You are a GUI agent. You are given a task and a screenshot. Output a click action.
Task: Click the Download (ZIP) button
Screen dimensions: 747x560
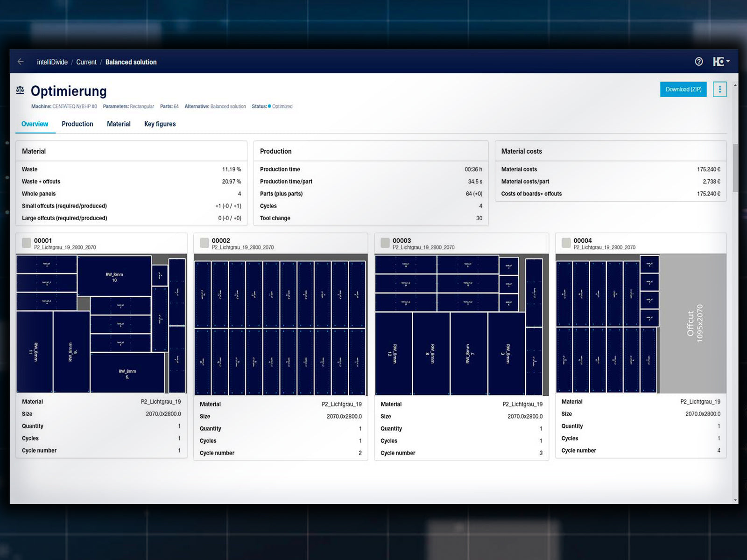(683, 89)
